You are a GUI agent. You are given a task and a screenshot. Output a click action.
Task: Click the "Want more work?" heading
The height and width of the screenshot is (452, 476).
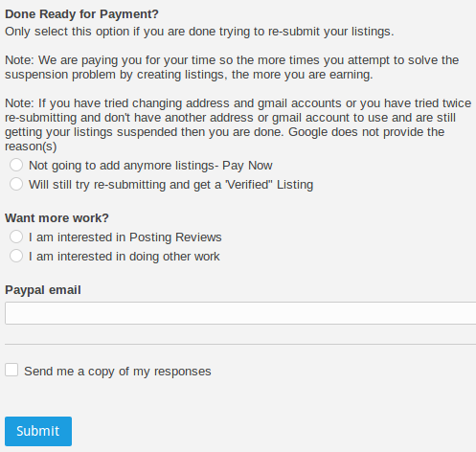[x=57, y=218]
